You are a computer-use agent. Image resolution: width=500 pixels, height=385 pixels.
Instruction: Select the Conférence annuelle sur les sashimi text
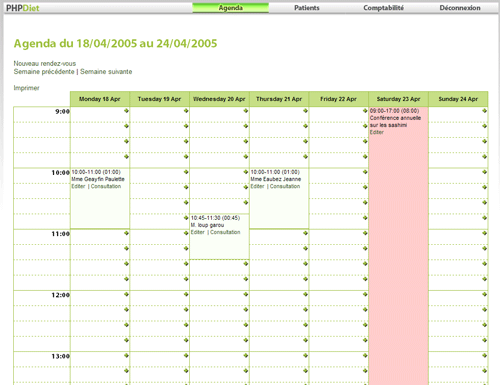tap(395, 122)
